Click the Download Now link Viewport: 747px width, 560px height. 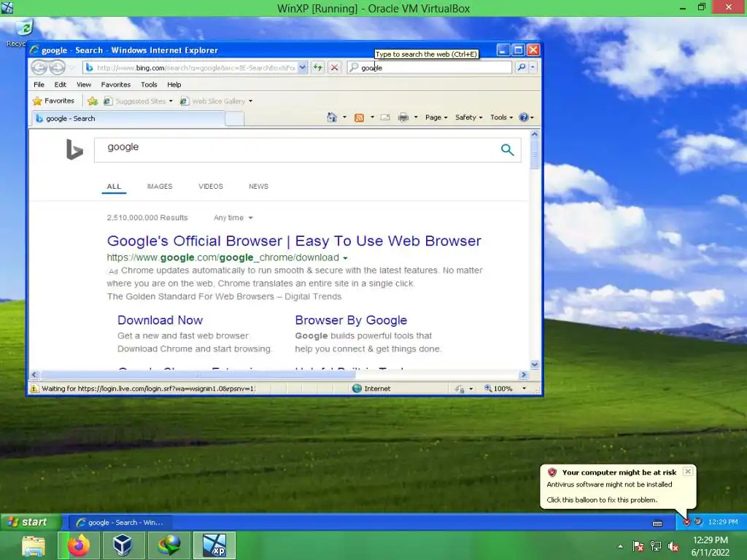[x=160, y=320]
